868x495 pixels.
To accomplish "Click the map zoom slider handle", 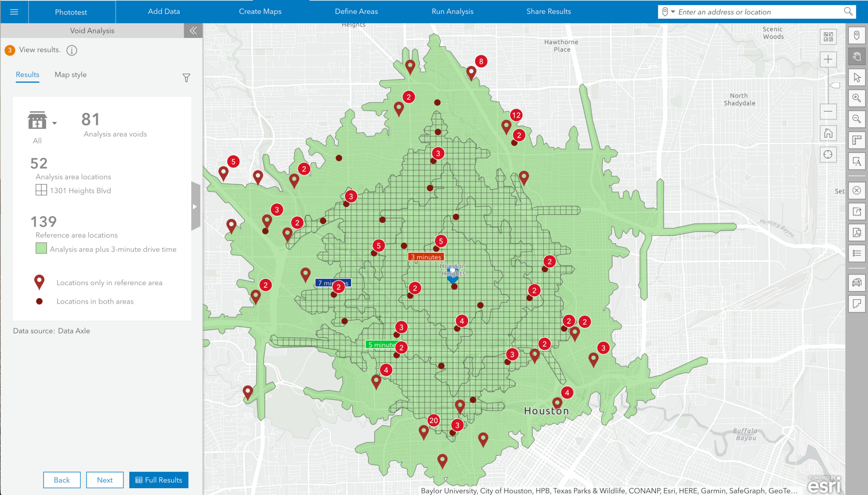I will [x=834, y=85].
